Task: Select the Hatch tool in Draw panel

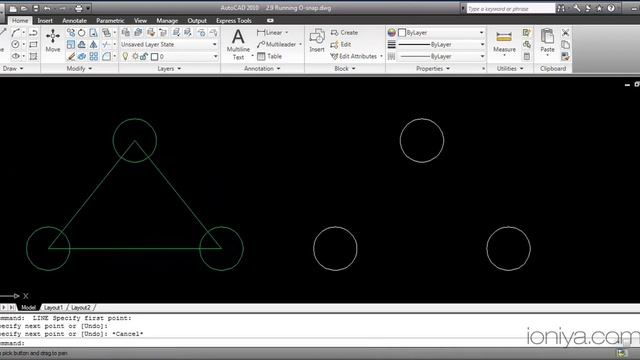Action: (x=33, y=56)
